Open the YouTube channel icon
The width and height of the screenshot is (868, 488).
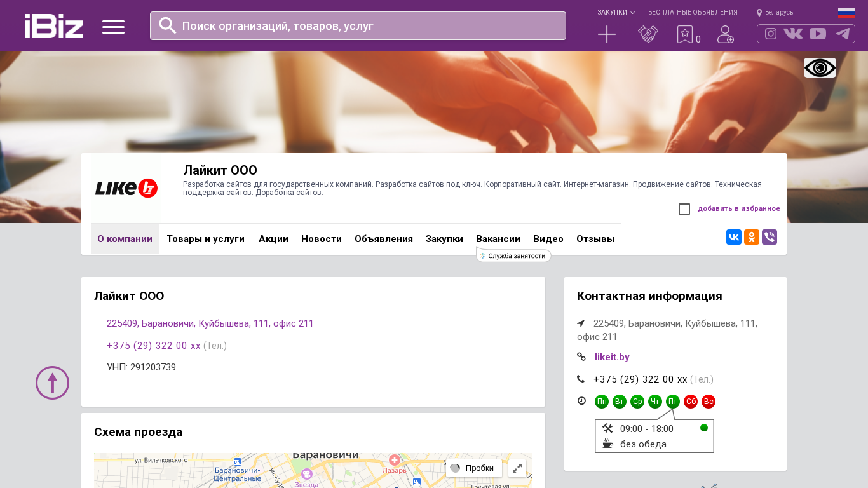point(818,34)
